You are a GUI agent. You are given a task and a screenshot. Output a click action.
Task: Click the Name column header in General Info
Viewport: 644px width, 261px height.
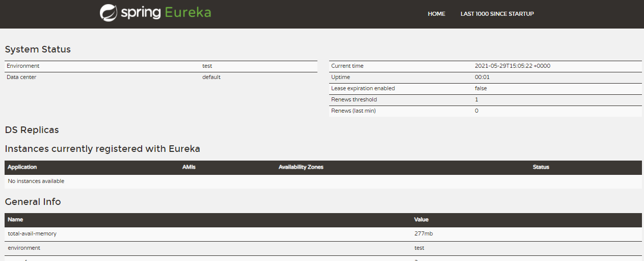(16, 220)
